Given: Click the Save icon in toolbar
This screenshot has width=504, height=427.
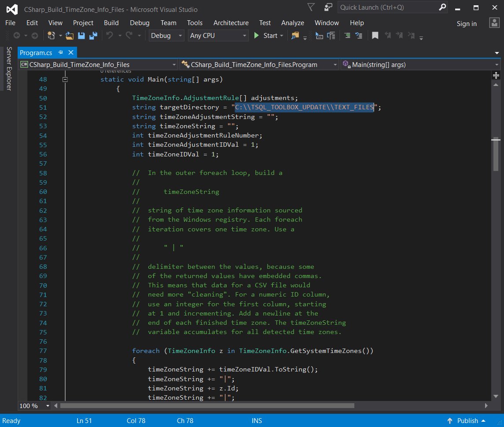Looking at the screenshot, I should tap(81, 36).
